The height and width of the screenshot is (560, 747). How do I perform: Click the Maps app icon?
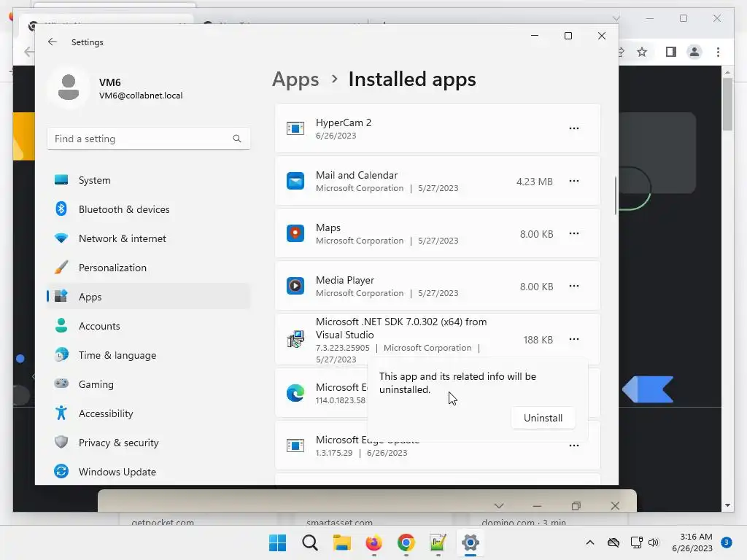[295, 233]
